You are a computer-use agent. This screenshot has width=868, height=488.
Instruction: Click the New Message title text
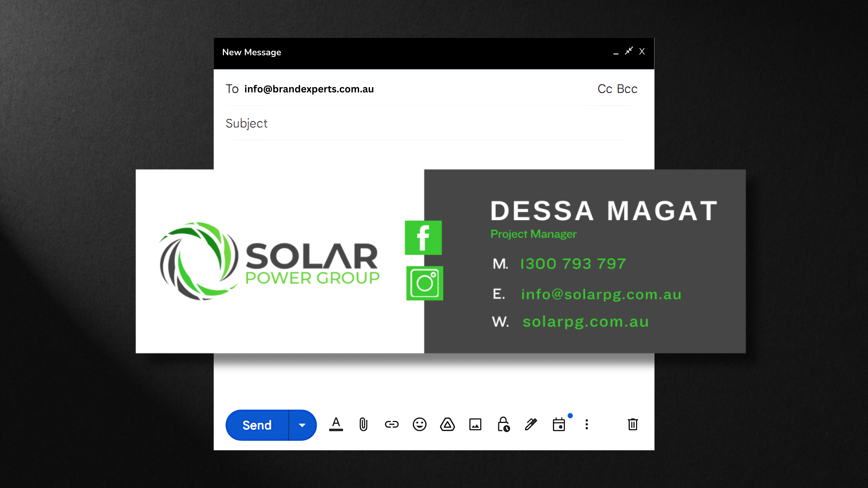(251, 52)
